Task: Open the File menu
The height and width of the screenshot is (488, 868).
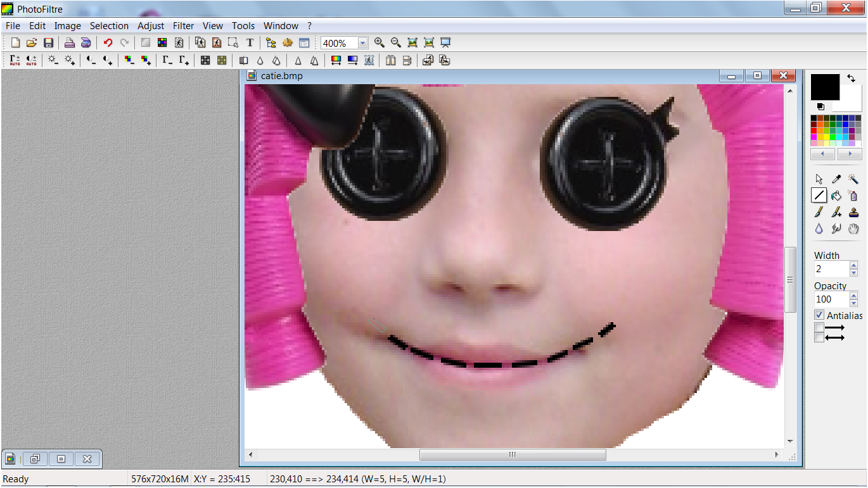Action: 13,26
